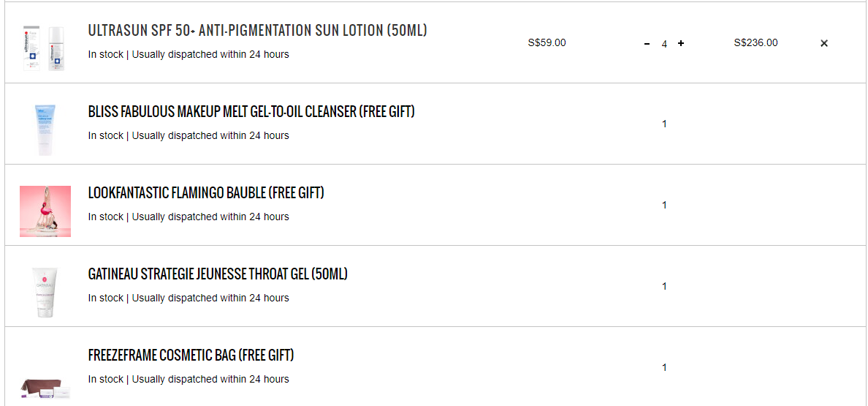Open Bliss Makeup Melt cleanser thumbnail
Screen dimensions: 868x406
[45, 129]
